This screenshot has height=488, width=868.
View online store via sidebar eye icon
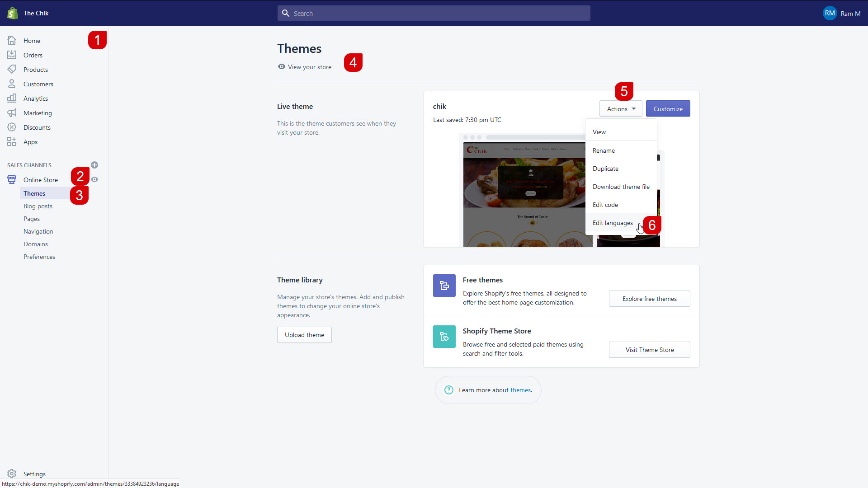pyautogui.click(x=94, y=179)
